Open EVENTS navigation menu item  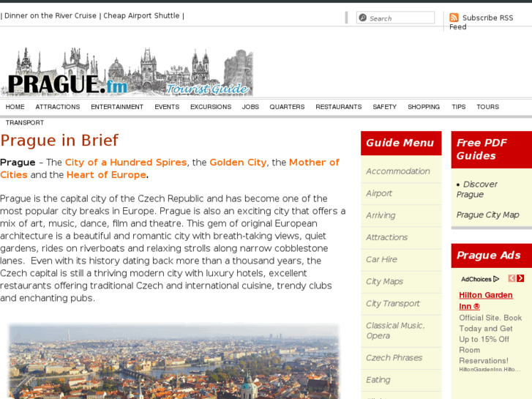point(167,107)
